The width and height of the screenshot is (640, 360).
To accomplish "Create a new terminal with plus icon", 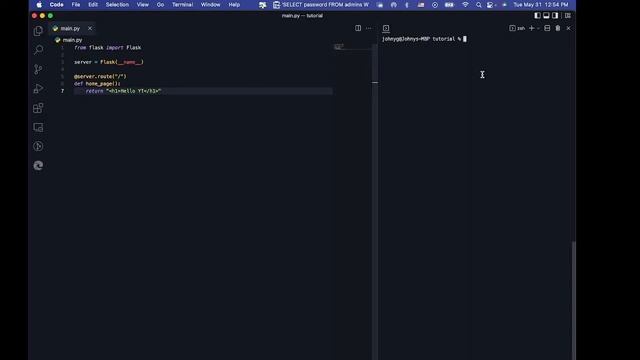I will point(531,28).
